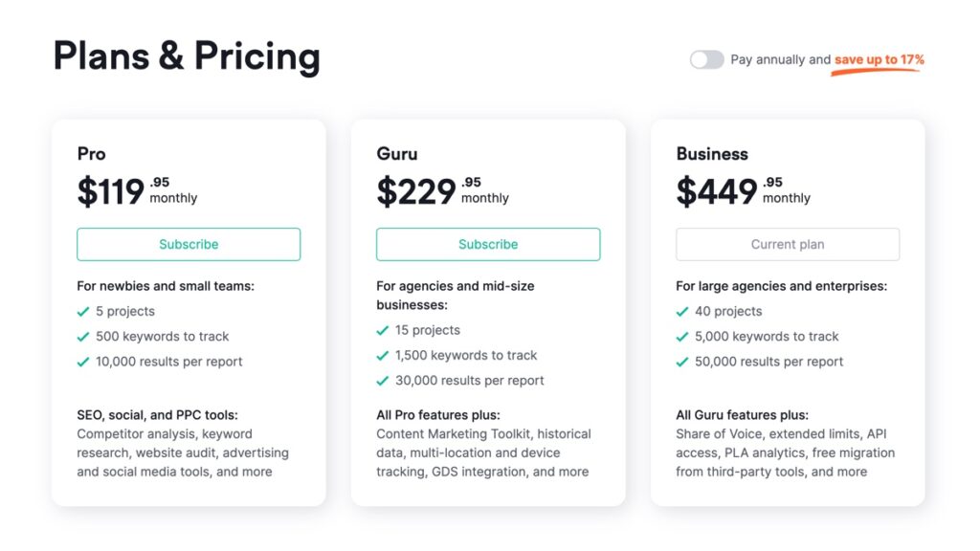Click the checkmark beside 10,000 results per report
Image resolution: width=980 pixels, height=551 pixels.
(83, 362)
